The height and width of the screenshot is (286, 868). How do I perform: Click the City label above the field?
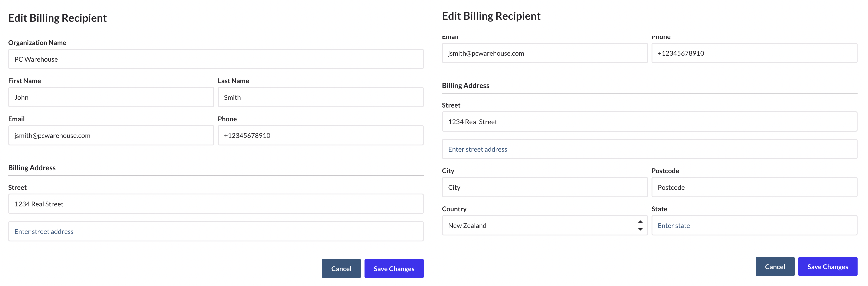448,171
